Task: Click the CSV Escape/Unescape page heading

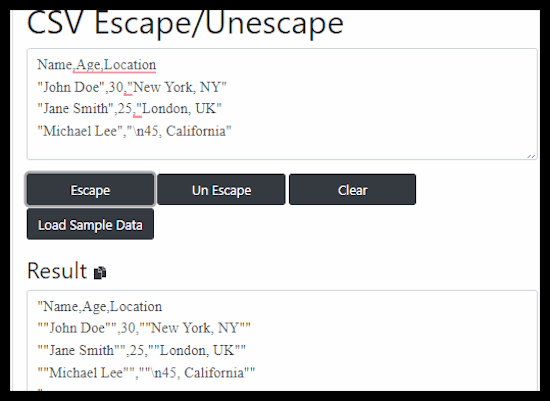Action: click(185, 23)
